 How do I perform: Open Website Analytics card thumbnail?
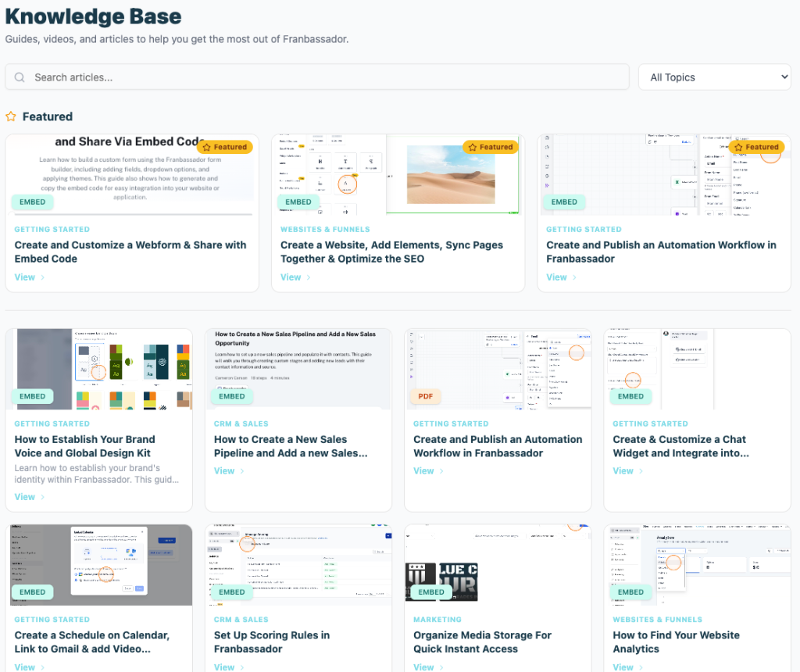click(x=698, y=565)
